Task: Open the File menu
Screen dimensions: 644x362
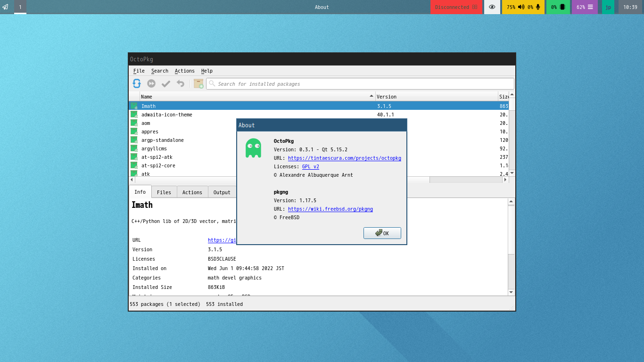Action: 139,71
